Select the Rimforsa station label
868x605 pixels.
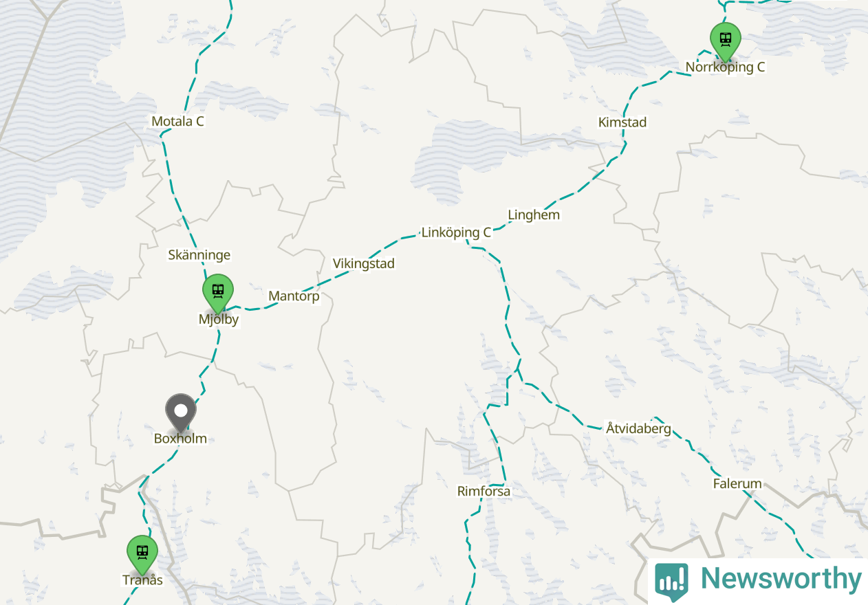pyautogui.click(x=484, y=492)
